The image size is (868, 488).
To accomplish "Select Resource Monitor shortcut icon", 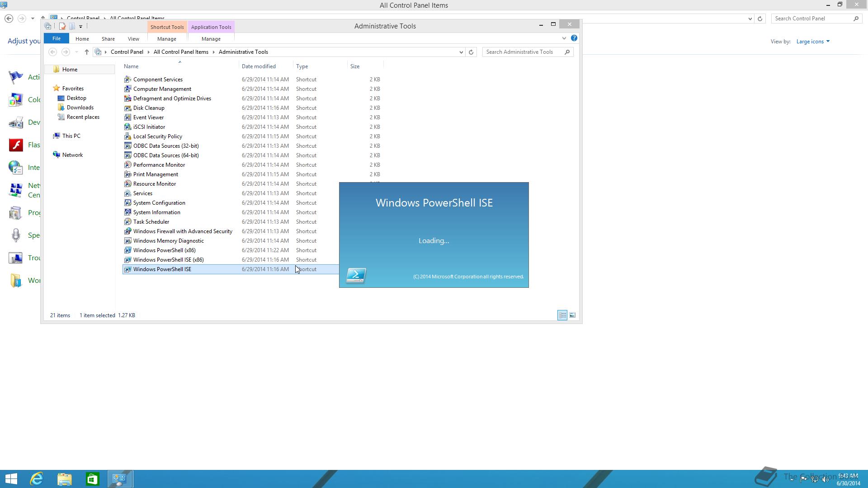I will (x=127, y=184).
